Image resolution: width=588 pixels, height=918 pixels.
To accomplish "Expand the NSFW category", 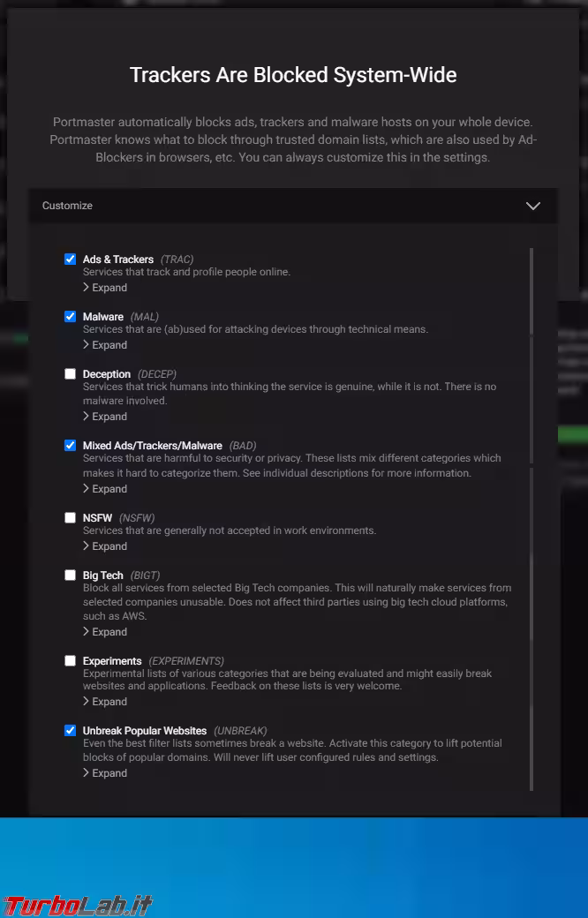I will (105, 546).
